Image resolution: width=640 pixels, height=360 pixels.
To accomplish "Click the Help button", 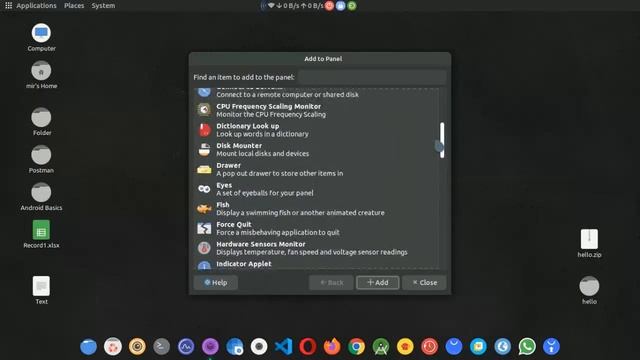I will click(x=216, y=282).
